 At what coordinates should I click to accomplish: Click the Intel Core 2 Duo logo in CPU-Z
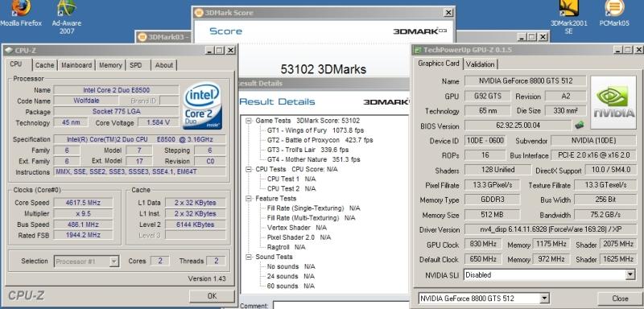pyautogui.click(x=202, y=106)
